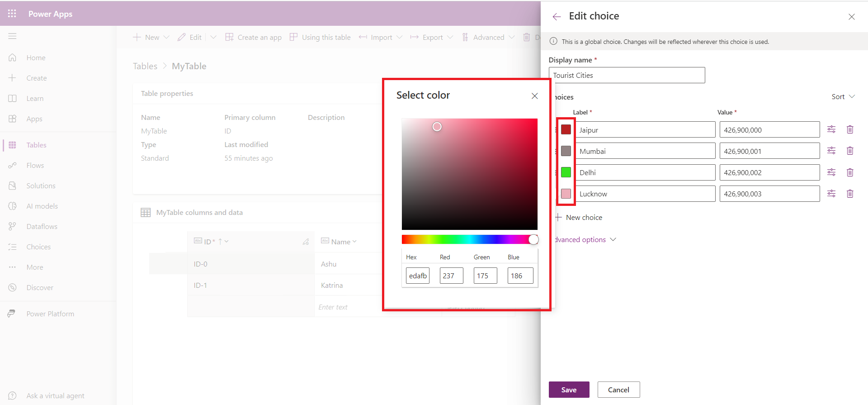Image resolution: width=868 pixels, height=405 pixels.
Task: Close the Select color dialog
Action: coord(534,96)
